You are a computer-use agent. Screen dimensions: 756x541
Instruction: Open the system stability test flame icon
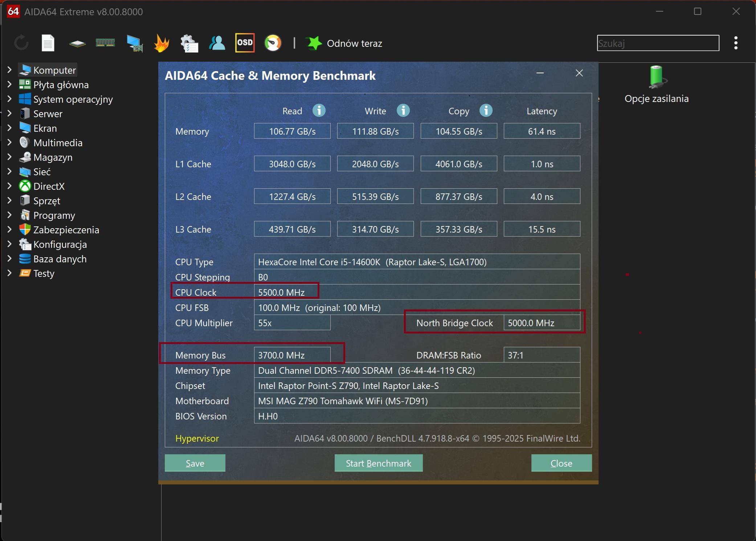pos(161,43)
